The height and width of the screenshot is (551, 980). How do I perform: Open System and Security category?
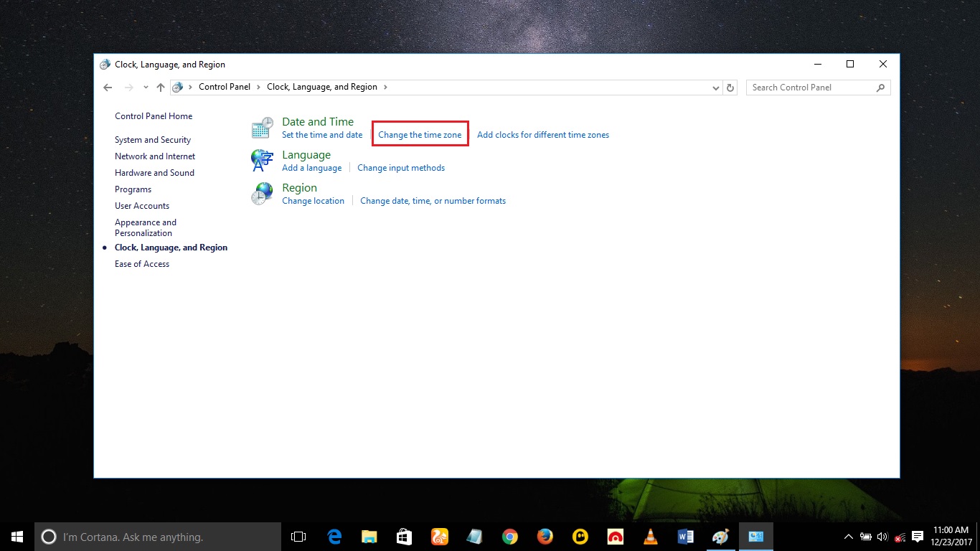(x=153, y=140)
